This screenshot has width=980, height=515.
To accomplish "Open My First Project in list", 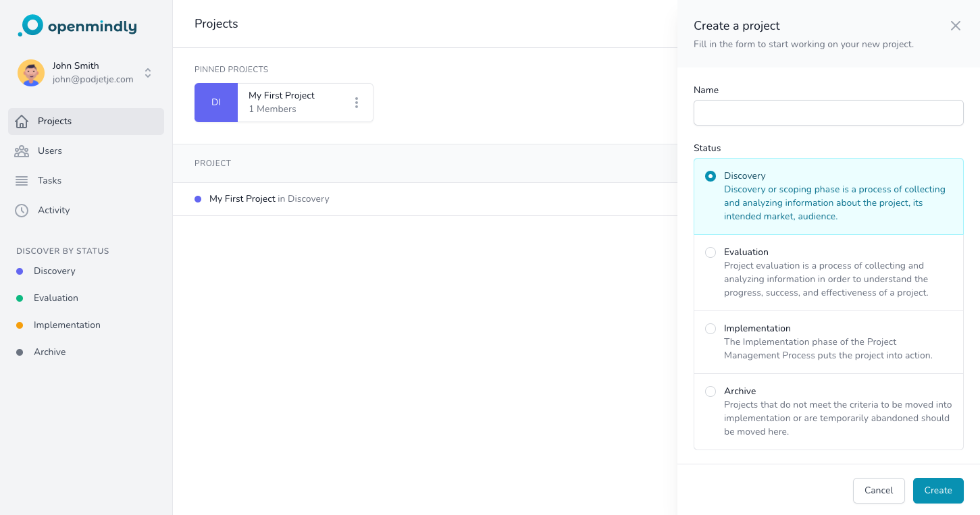I will (x=242, y=199).
